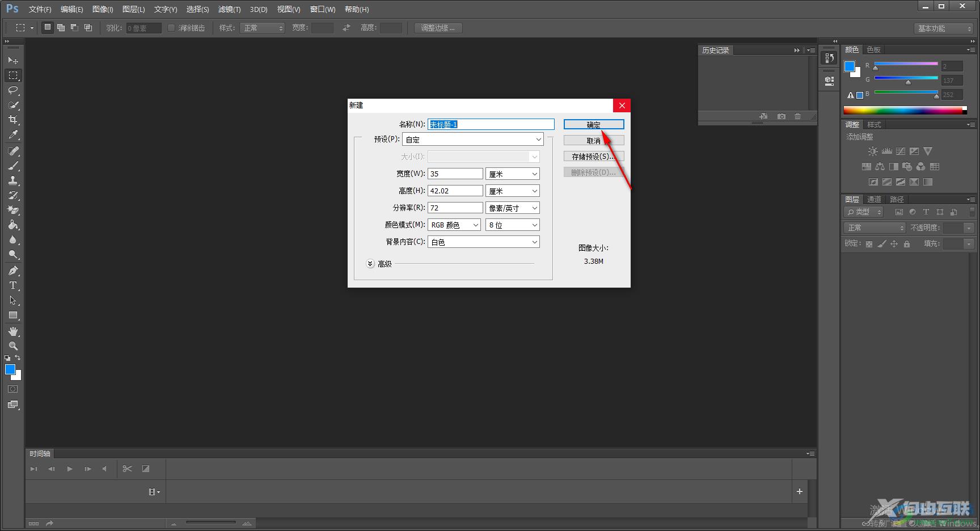Click the 存储预设(S)... button
The height and width of the screenshot is (531, 980).
click(x=594, y=157)
